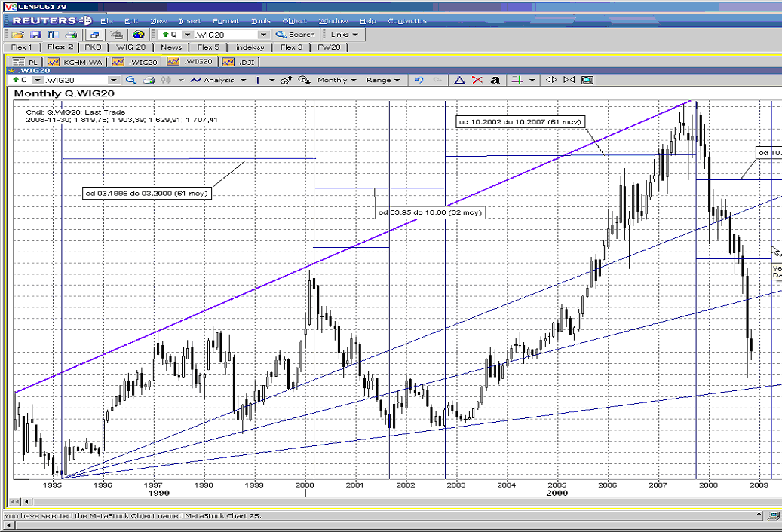This screenshot has height=532, width=782.
Task: Expand the Links dropdown in the toolbar
Action: pyautogui.click(x=345, y=35)
